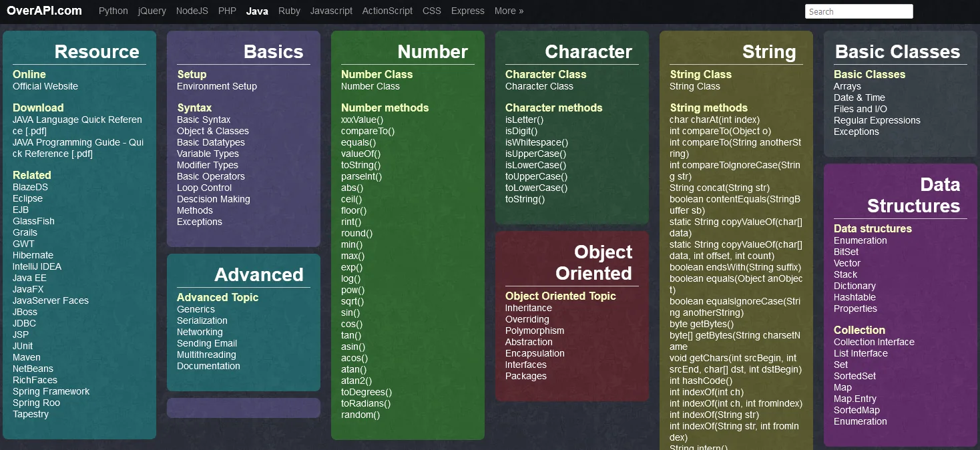The height and width of the screenshot is (450, 980).
Task: Open the Multithreading advanced topic
Action: tap(206, 355)
